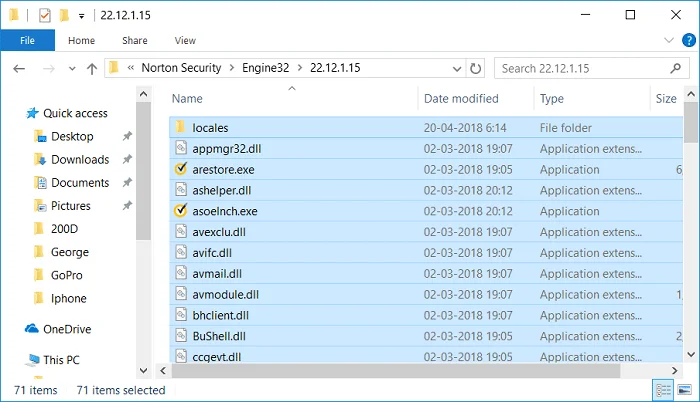The height and width of the screenshot is (402, 700).
Task: Open Desktop in the navigation pane
Action: click(x=72, y=137)
